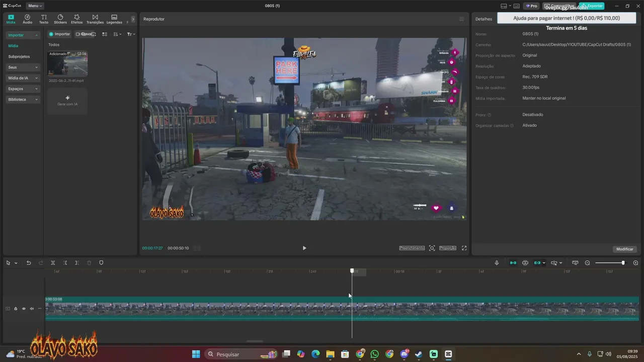Open the Menu dropdown
This screenshot has height=362, width=644.
(35, 6)
